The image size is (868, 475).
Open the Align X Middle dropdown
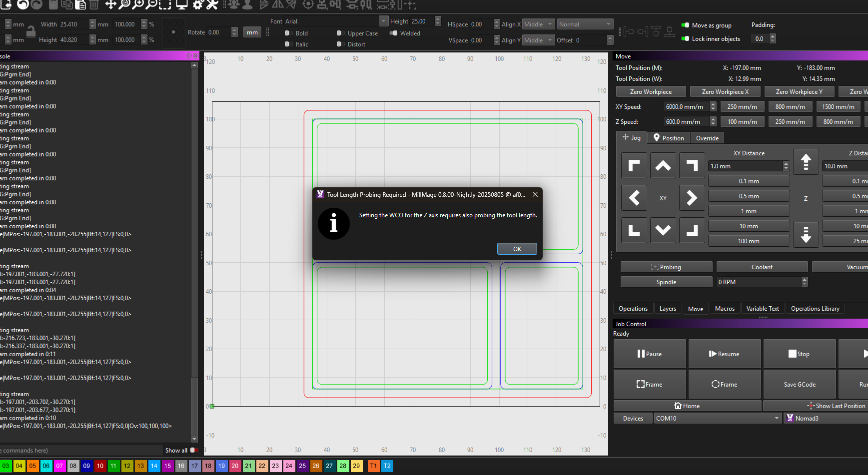(x=538, y=24)
